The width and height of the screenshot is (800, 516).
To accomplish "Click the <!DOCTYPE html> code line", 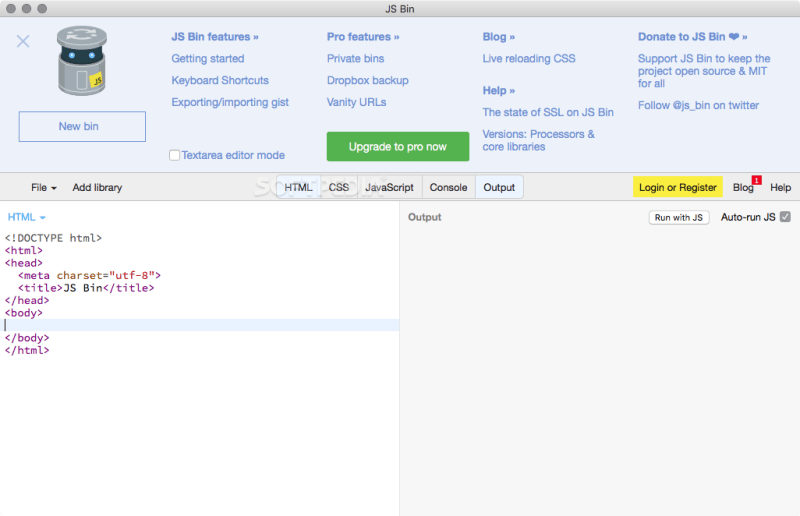I will point(53,238).
